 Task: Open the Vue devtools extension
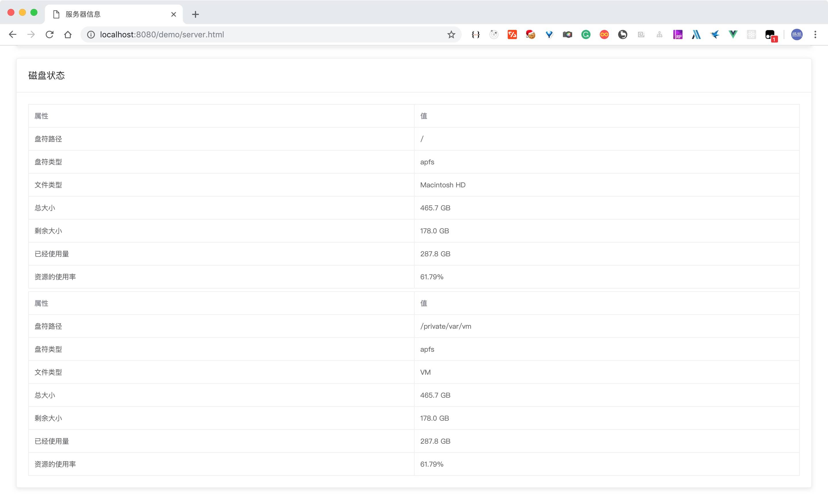point(733,34)
